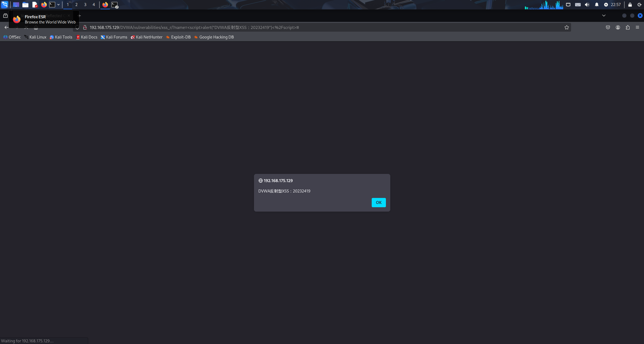The width and height of the screenshot is (644, 344).
Task: Open the Firefox hamburger menu
Action: [637, 27]
